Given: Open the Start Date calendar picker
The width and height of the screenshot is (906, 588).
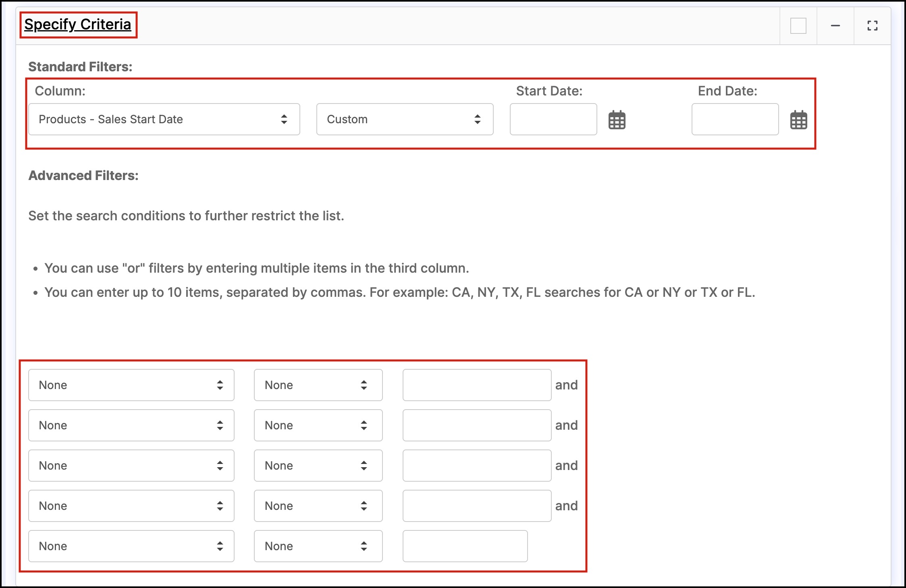Looking at the screenshot, I should pos(617,120).
